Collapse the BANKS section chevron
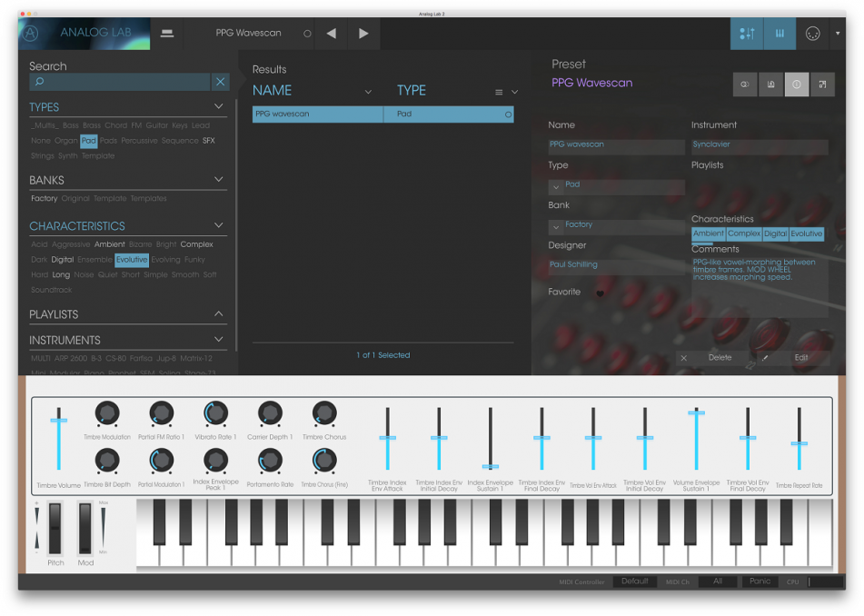864x616 pixels. tap(219, 179)
